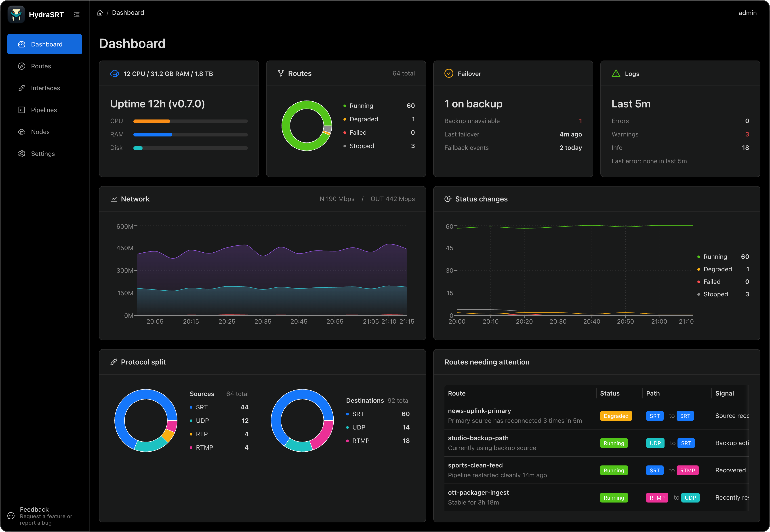Open the news-uplink-primary route
Image resolution: width=770 pixels, height=532 pixels.
pyautogui.click(x=479, y=411)
